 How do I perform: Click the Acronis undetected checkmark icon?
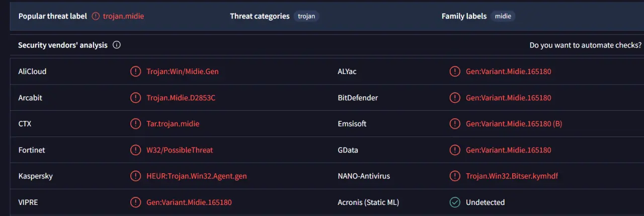tap(455, 202)
